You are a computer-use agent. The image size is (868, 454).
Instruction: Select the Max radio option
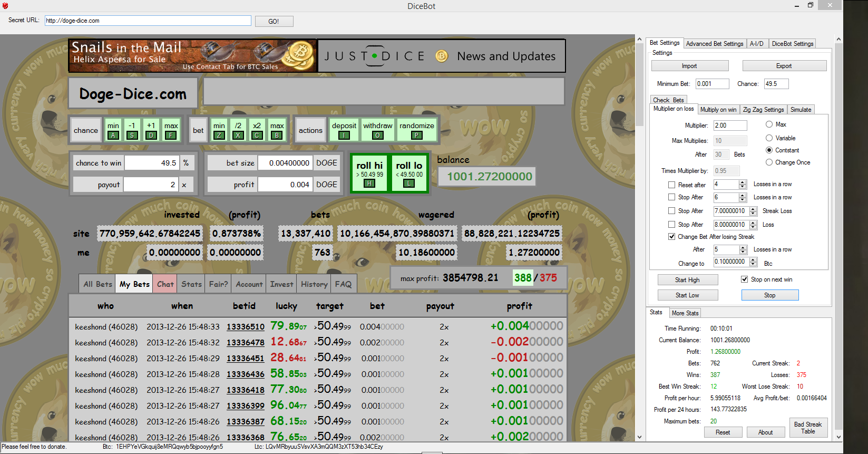click(769, 124)
